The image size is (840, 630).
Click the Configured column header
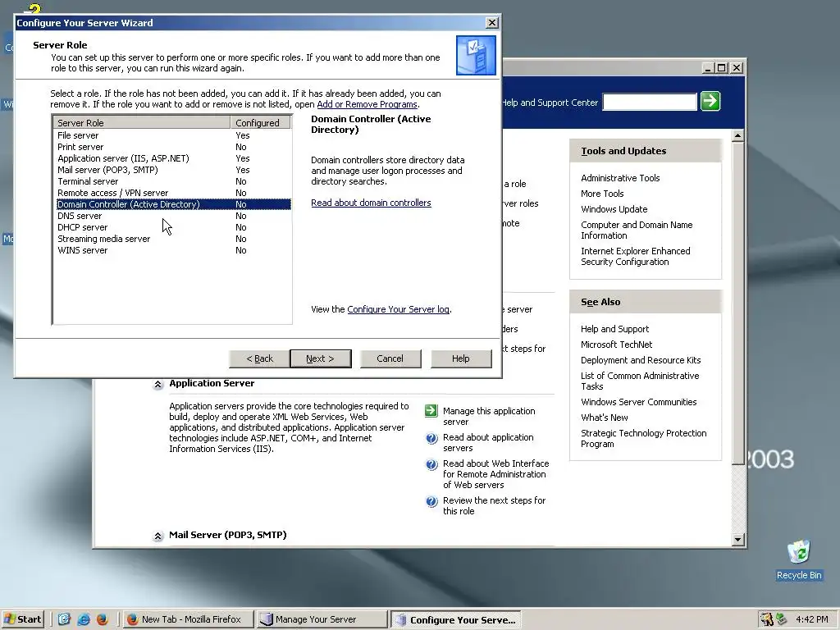(x=260, y=123)
